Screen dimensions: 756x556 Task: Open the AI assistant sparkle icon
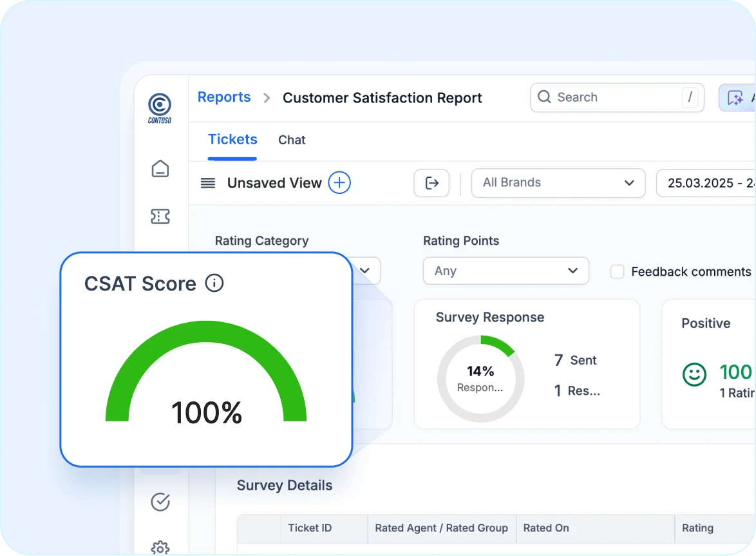tap(737, 97)
